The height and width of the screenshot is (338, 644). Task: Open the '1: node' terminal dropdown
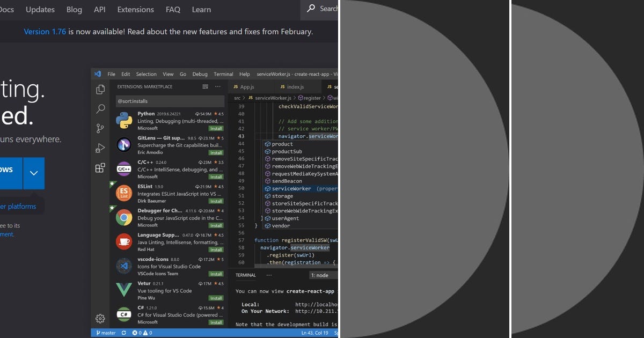(321, 275)
